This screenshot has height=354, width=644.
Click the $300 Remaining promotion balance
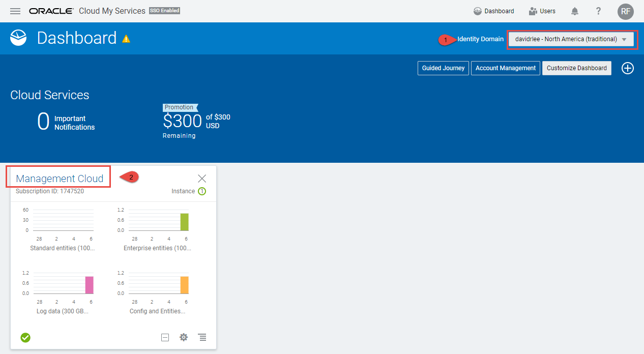click(196, 122)
